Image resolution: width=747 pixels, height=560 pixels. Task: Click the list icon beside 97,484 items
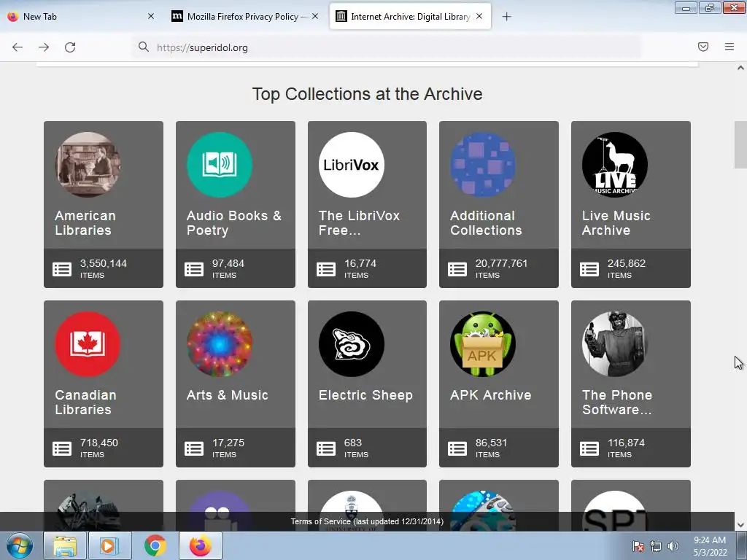[x=194, y=270]
